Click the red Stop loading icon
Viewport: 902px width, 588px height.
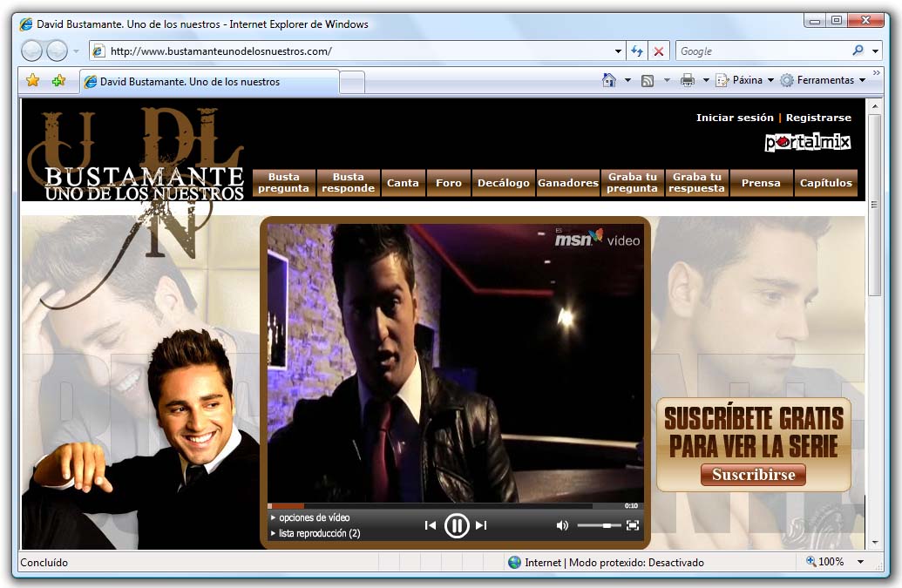659,51
